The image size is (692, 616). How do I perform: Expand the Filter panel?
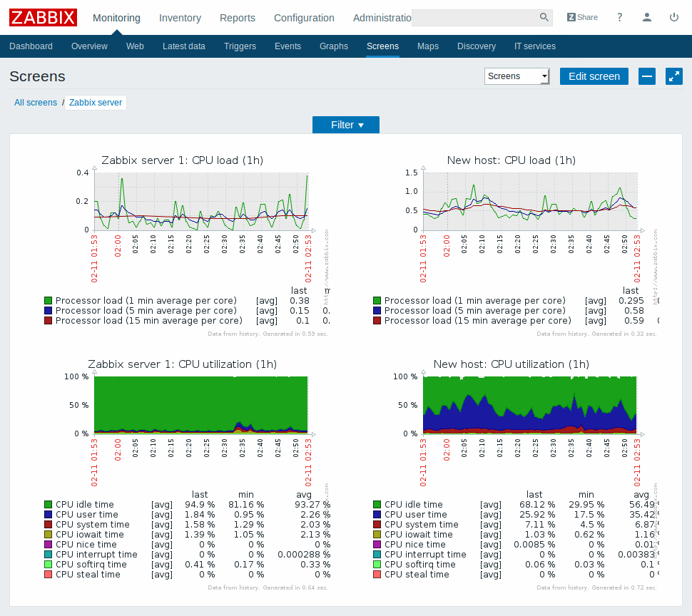click(x=345, y=124)
